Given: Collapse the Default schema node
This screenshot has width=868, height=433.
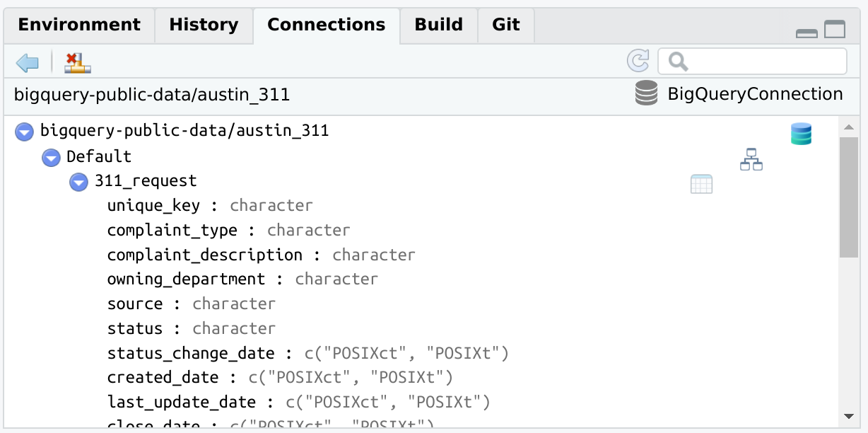Looking at the screenshot, I should pyautogui.click(x=51, y=157).
